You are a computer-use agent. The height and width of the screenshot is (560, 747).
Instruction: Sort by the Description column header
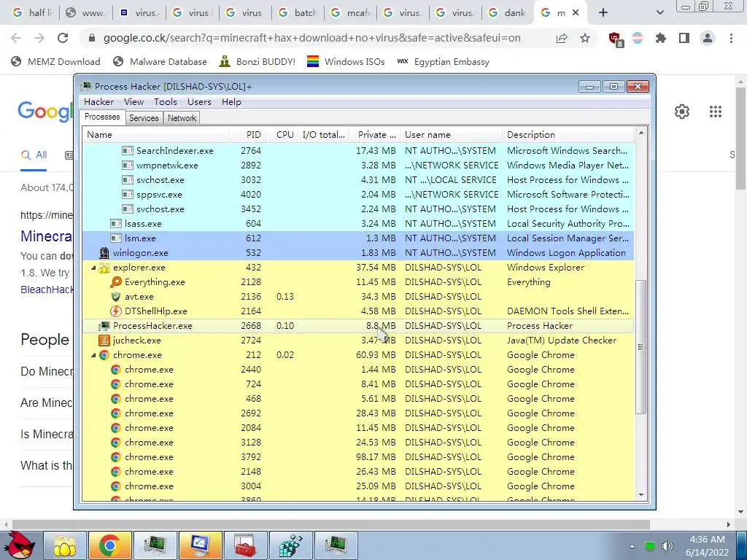[568, 135]
